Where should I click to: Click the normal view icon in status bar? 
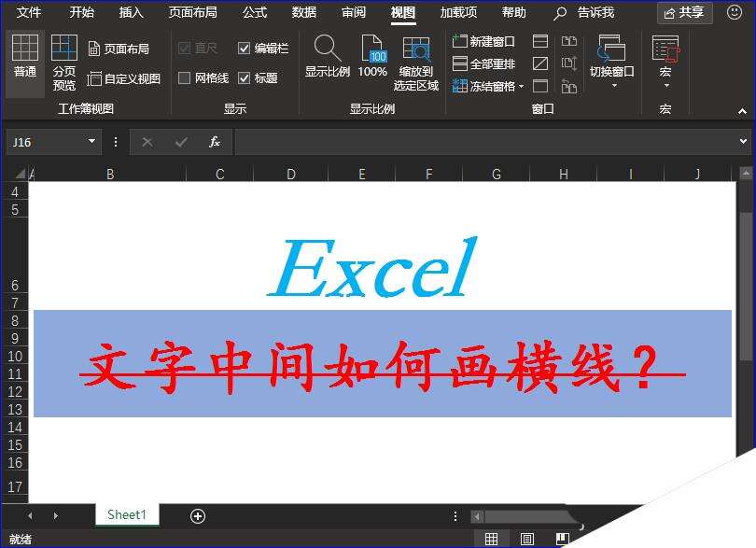click(x=491, y=539)
